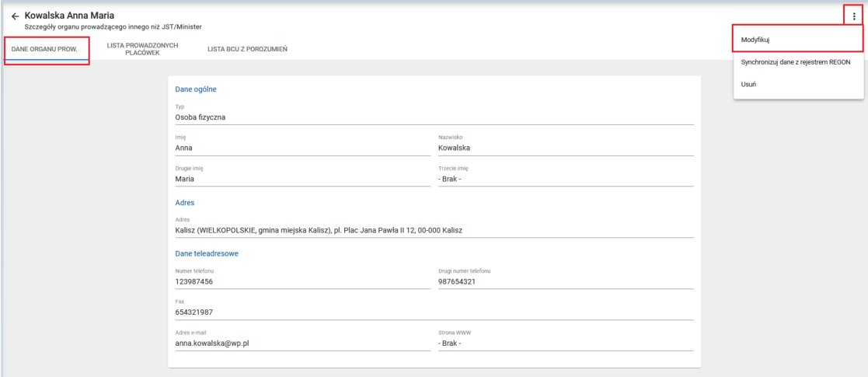
Task: Click the Typ field showing Osoba fizyczna
Action: 434,117
